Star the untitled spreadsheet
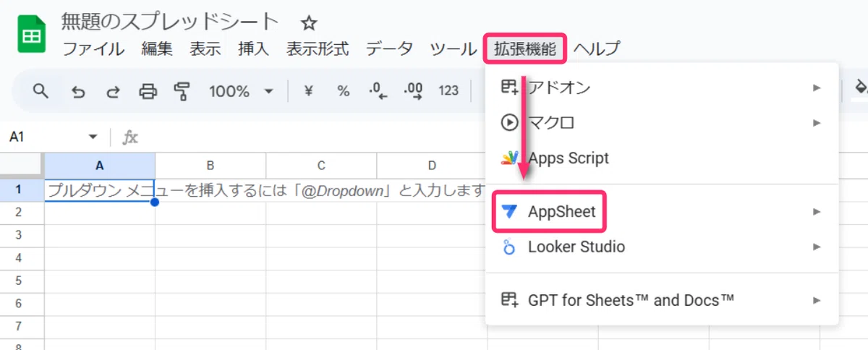868x350 pixels. (309, 23)
